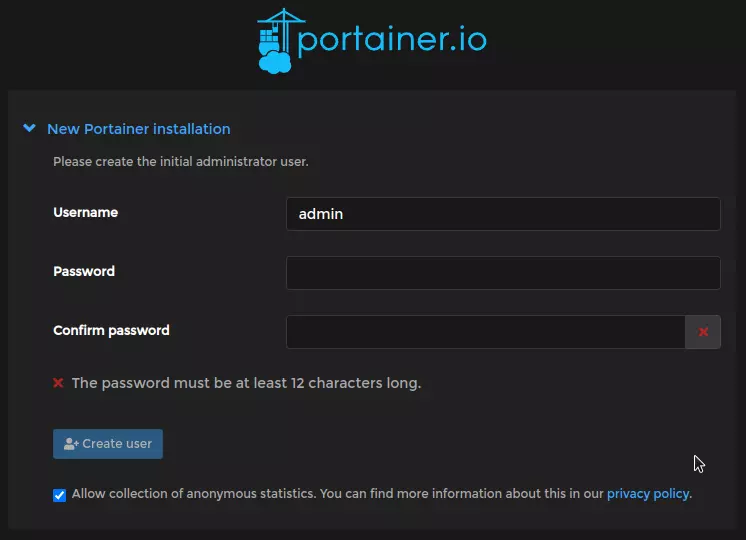Click the Password label

point(84,272)
